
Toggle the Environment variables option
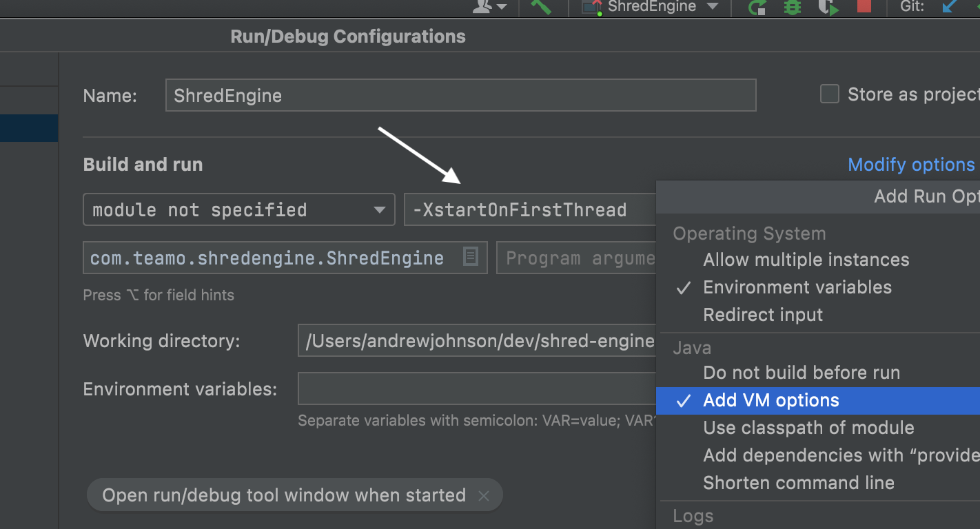(x=819, y=287)
